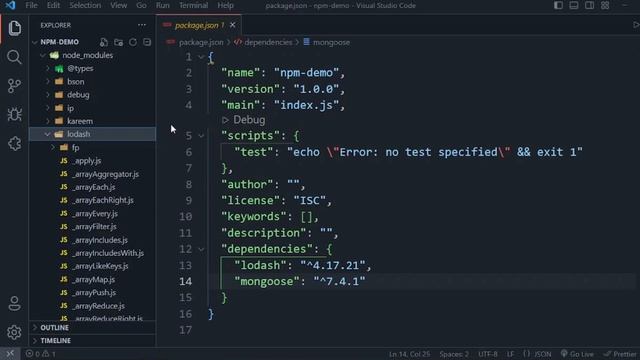Click the remote window indicator in status bar
The width and height of the screenshot is (640, 360).
(x=10, y=354)
